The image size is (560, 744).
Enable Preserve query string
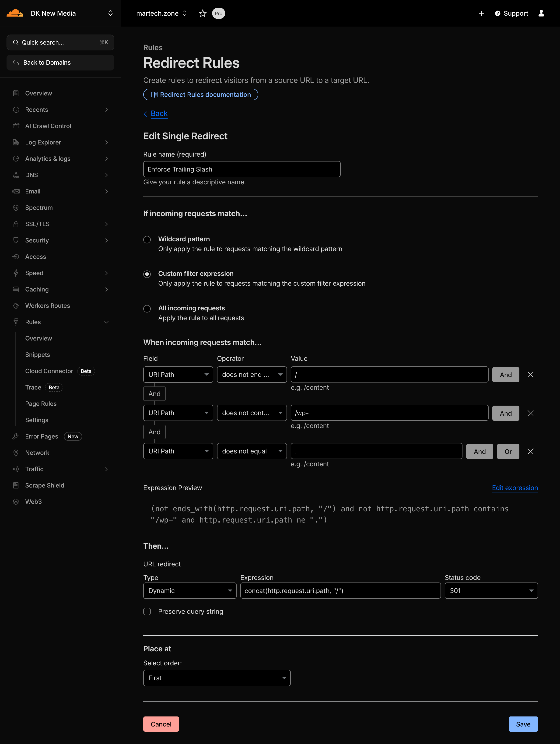point(147,611)
